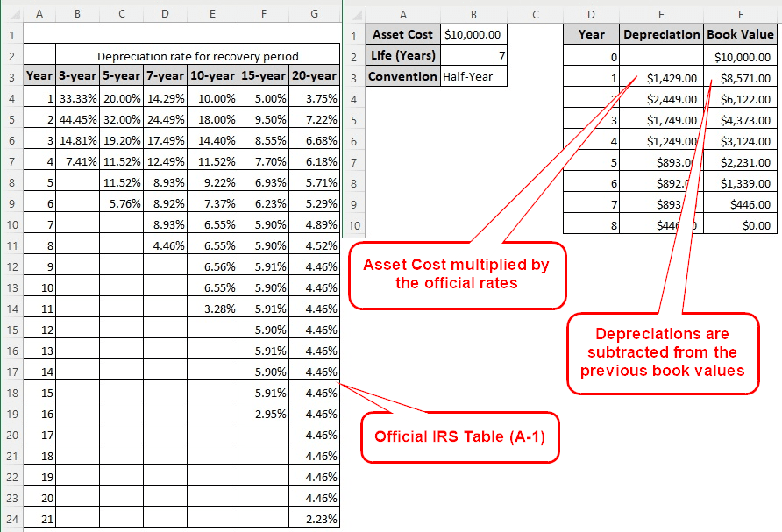Click the 20-year column heading cell
782x532 pixels.
click(x=315, y=76)
